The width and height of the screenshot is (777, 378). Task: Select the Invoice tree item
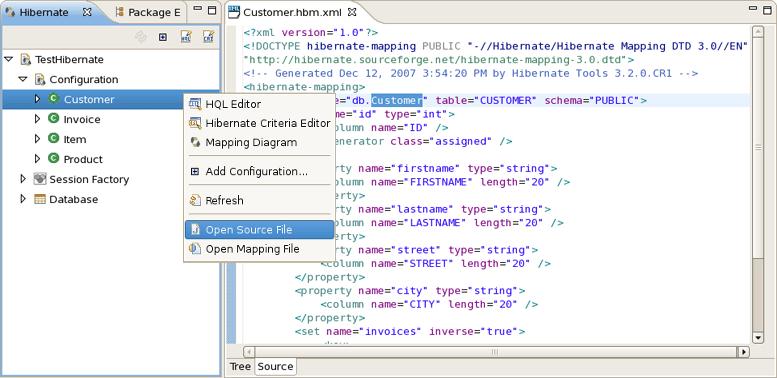point(82,119)
